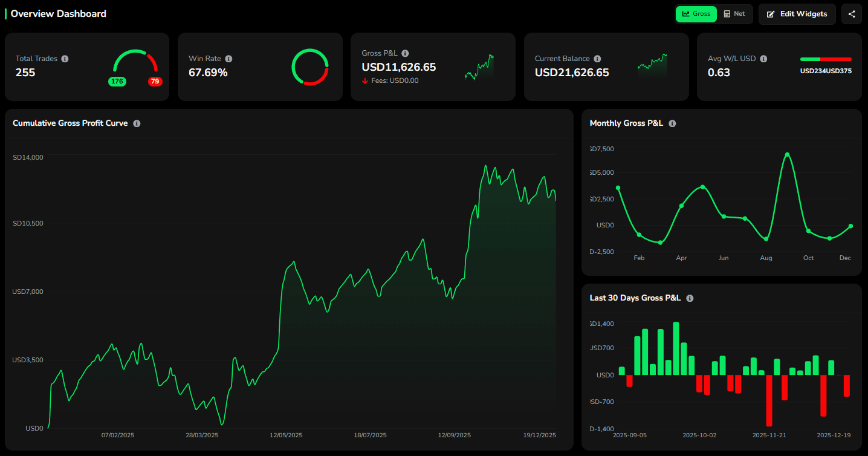Click the Last 30 Days Gross P&L info icon
This screenshot has height=456, width=868.
(690, 298)
